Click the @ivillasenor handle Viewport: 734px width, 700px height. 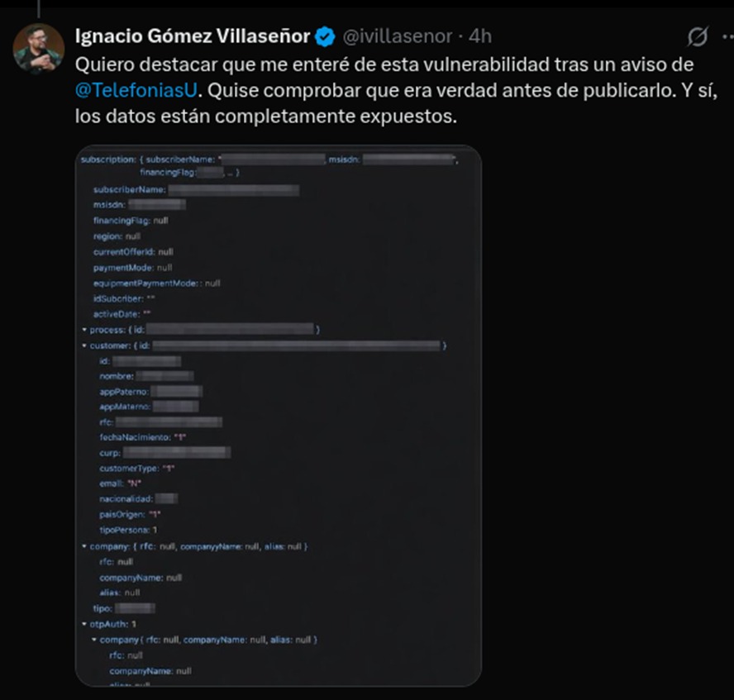pyautogui.click(x=398, y=36)
